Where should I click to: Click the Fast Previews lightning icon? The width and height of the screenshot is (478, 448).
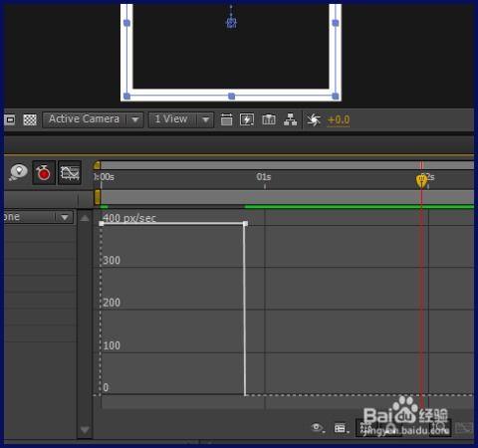click(247, 119)
